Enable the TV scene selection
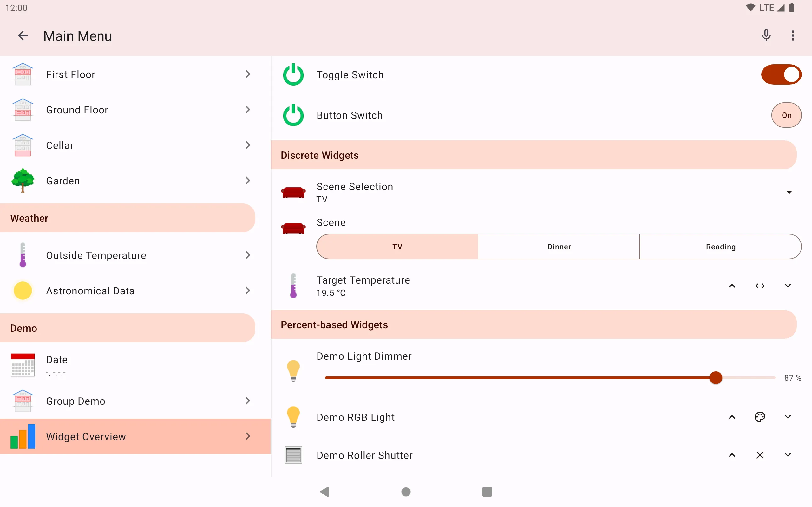This screenshot has width=812, height=507. [396, 247]
